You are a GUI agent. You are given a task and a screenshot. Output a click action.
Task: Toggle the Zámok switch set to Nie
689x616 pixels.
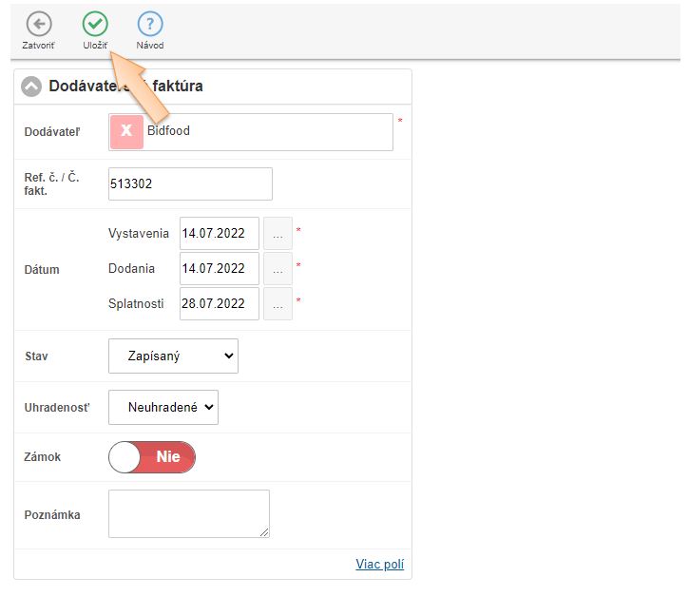click(152, 457)
